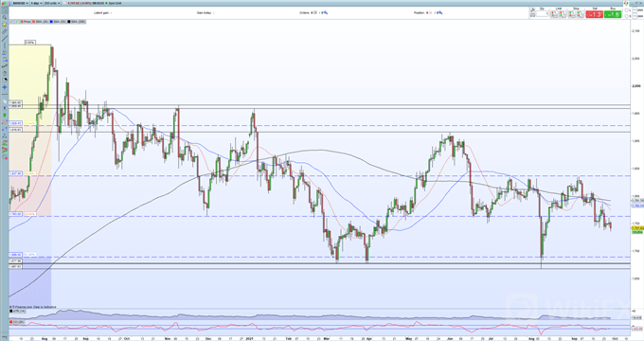The width and height of the screenshot is (644, 341).
Task: Click the second Stop order icon
Action: coord(581,14)
